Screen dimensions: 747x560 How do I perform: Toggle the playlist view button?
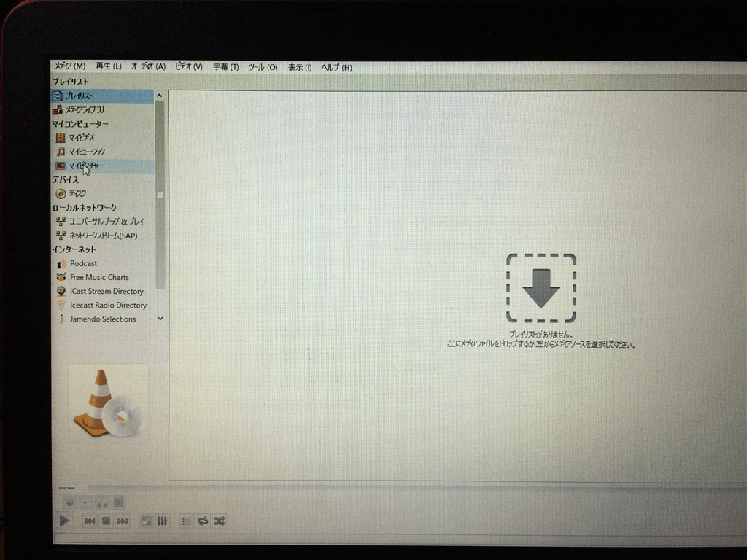click(186, 521)
